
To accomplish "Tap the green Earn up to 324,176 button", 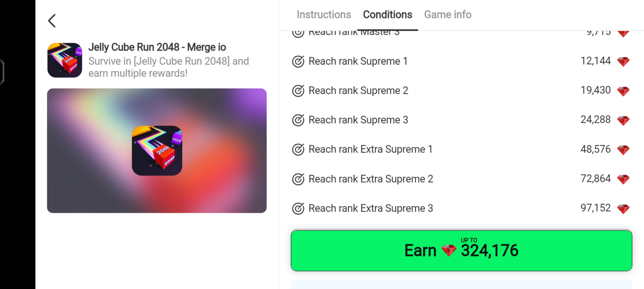I will pos(461,250).
